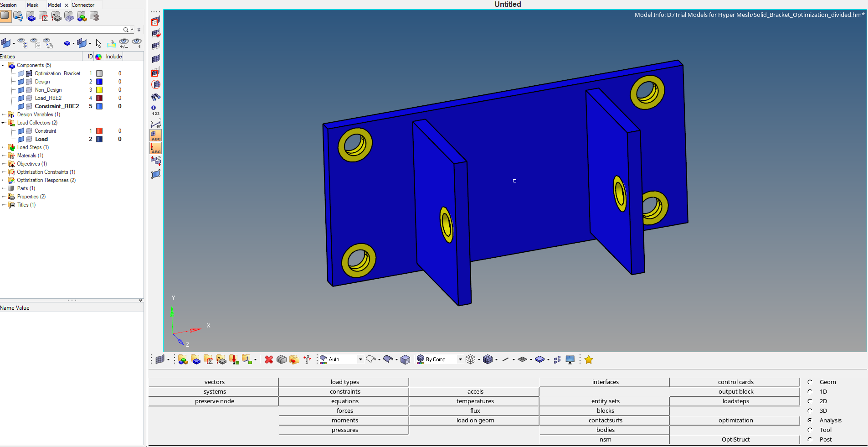Viewport: 868px width, 447px height.
Task: Click the yellow favorites star icon
Action: [588, 360]
